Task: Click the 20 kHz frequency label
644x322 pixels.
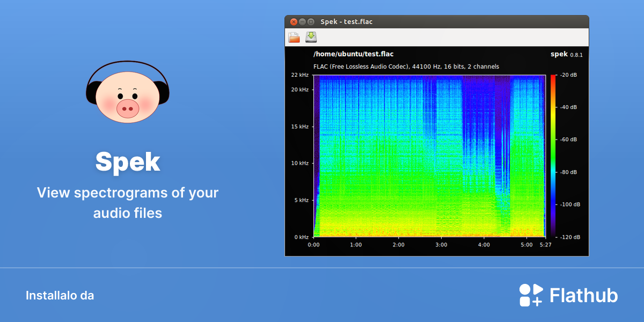Action: [x=300, y=90]
